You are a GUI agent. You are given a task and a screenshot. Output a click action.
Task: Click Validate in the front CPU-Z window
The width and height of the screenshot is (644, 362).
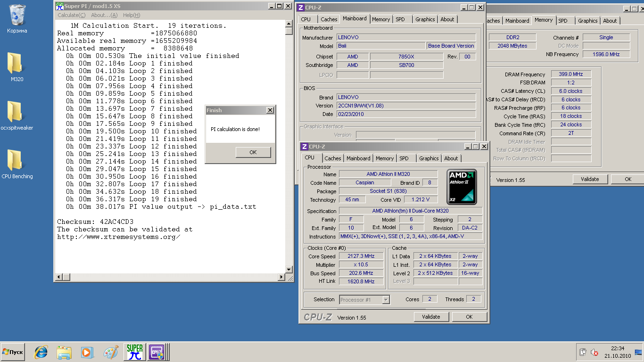(431, 317)
